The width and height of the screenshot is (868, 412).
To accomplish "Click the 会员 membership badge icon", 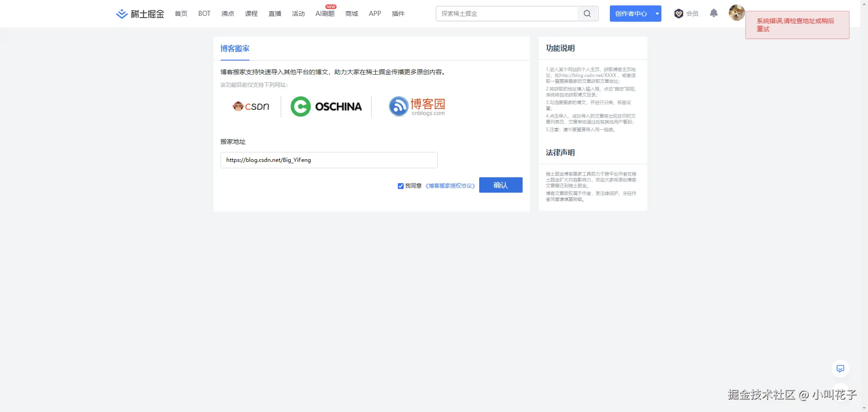I will pyautogui.click(x=678, y=14).
